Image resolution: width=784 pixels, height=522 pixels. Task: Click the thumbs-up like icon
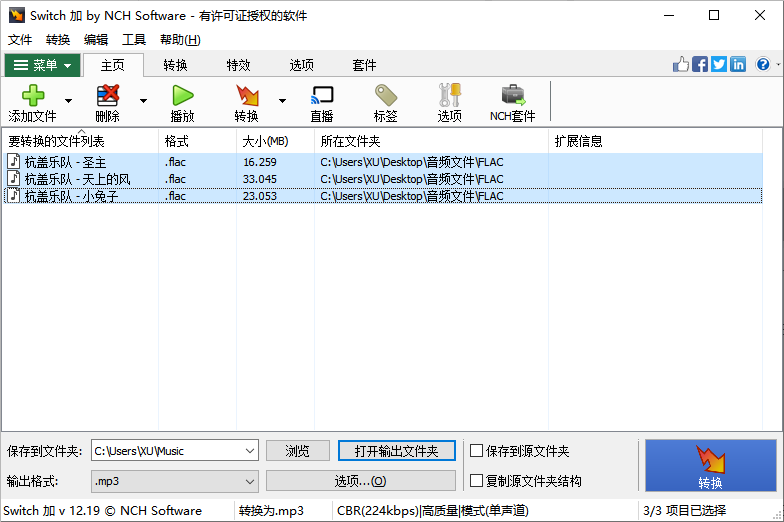point(680,64)
